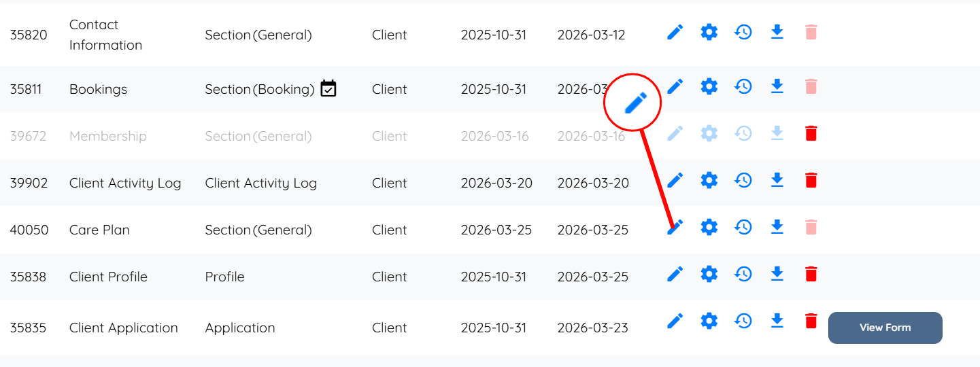Delete the Client Activity Log row
This screenshot has width=980, height=367.
tap(811, 180)
